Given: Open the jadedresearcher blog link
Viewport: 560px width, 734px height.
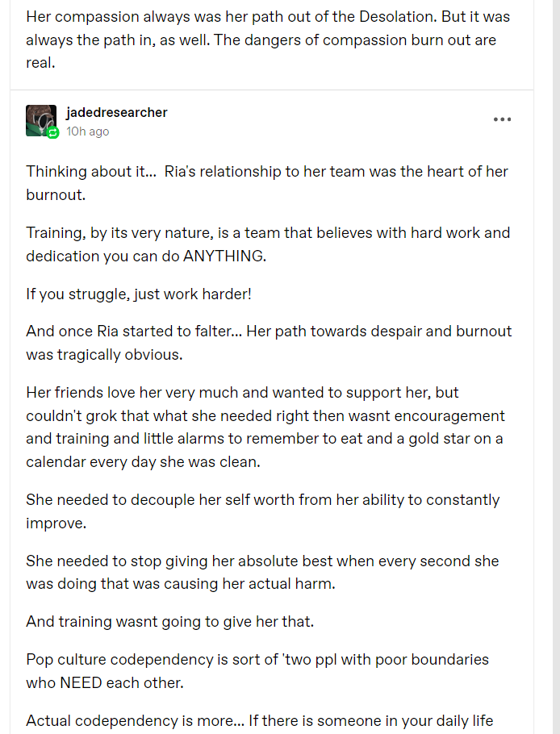Looking at the screenshot, I should [116, 112].
